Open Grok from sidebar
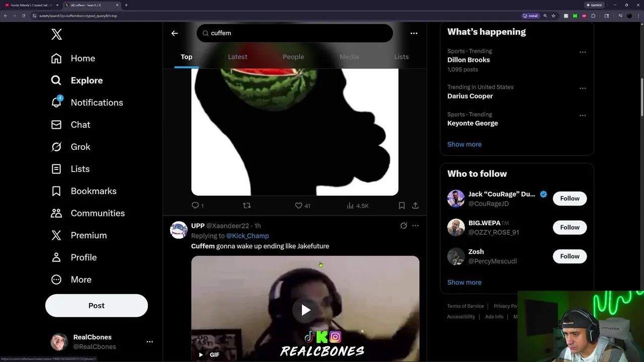644x362 pixels. coord(70,147)
